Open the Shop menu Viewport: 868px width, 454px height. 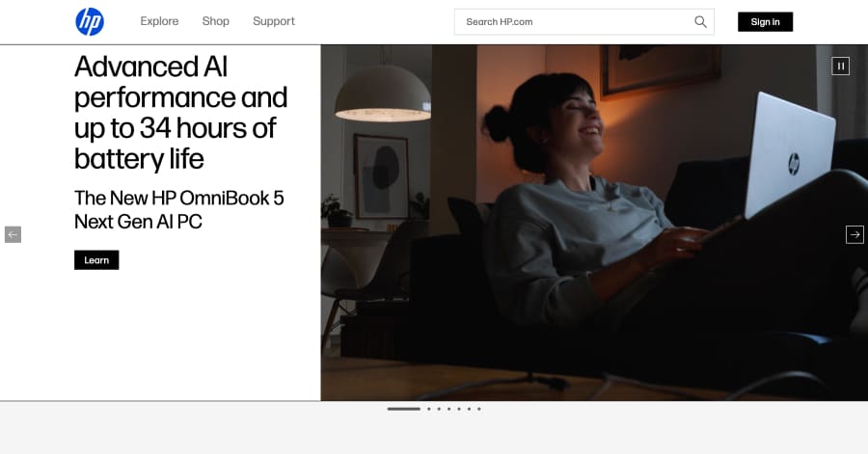(x=215, y=21)
